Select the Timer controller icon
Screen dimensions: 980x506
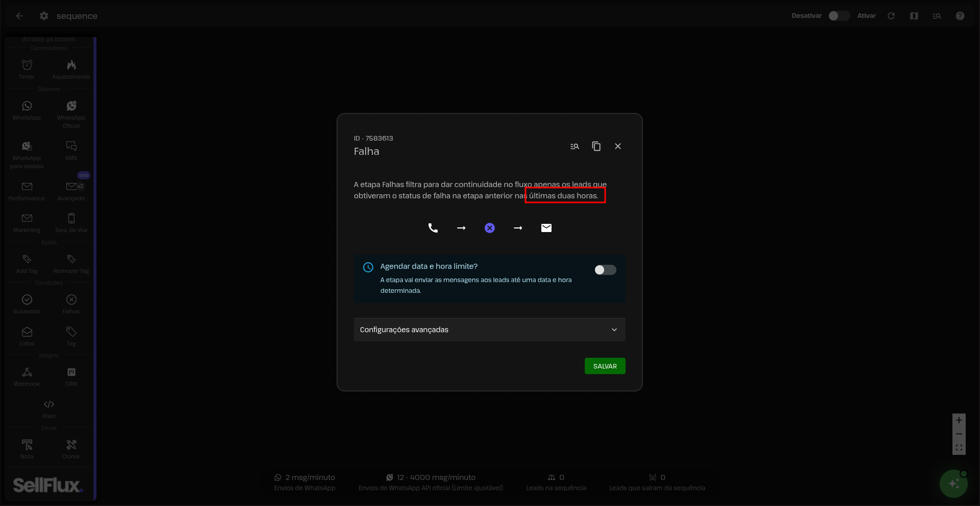click(x=27, y=65)
